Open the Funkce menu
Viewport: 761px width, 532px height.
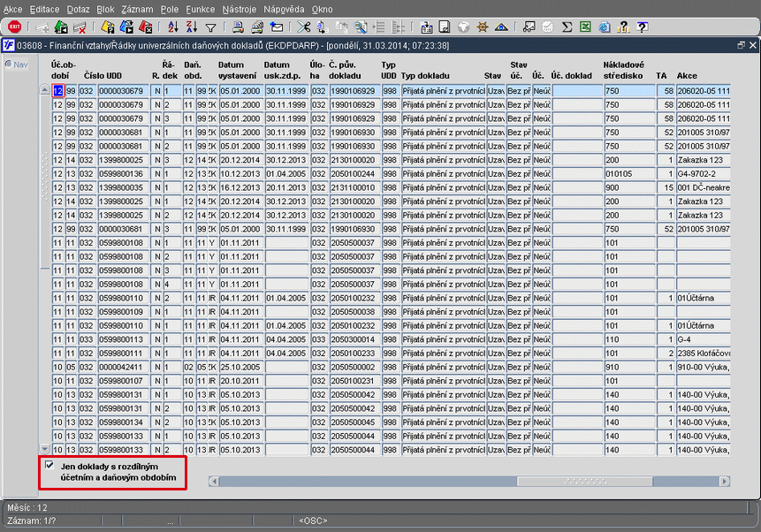click(x=200, y=9)
